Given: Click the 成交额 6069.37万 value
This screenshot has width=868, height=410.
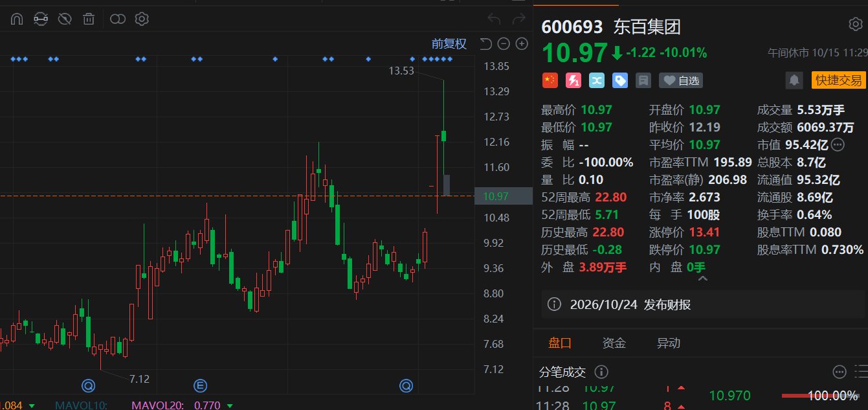Looking at the screenshot, I should point(825,127).
